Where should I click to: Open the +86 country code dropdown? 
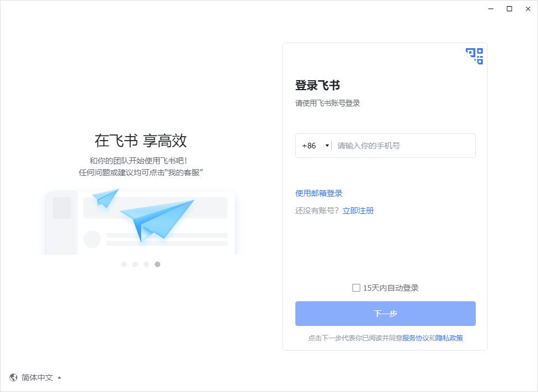point(315,146)
